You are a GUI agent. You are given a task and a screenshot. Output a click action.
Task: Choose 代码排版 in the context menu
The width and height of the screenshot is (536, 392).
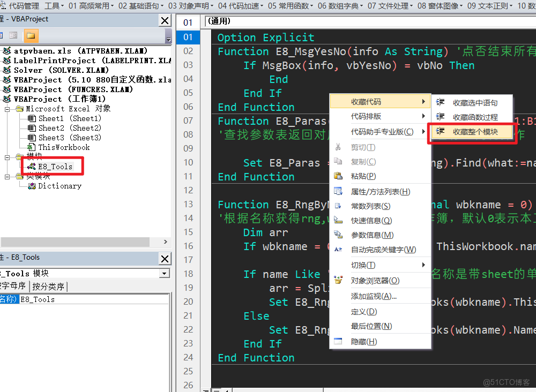pos(367,115)
